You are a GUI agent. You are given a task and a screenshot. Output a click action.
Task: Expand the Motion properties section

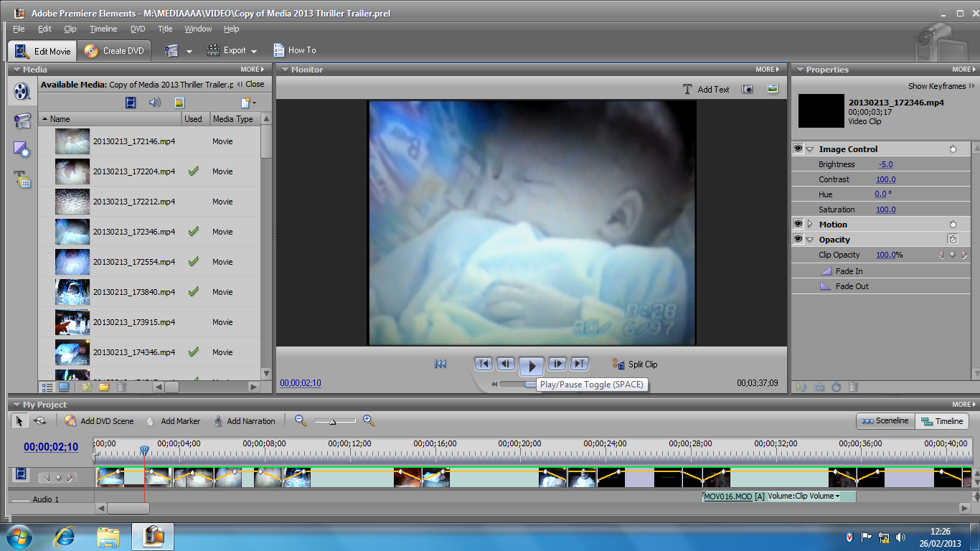tap(810, 225)
